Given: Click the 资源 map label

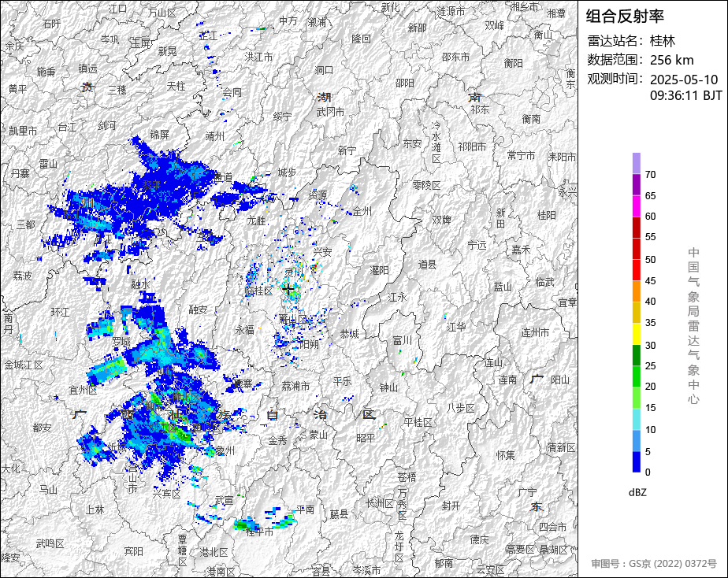Looking at the screenshot, I should (x=318, y=195).
